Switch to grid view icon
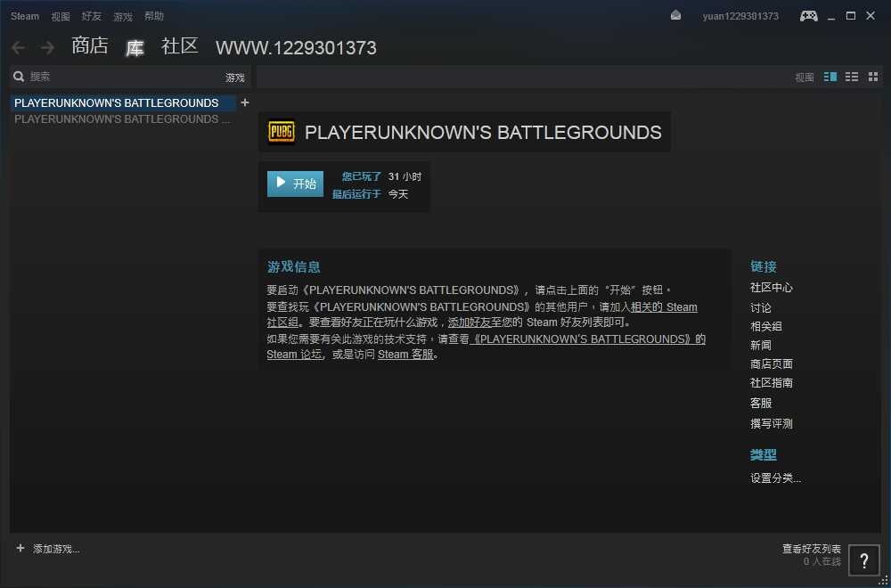 pos(873,77)
